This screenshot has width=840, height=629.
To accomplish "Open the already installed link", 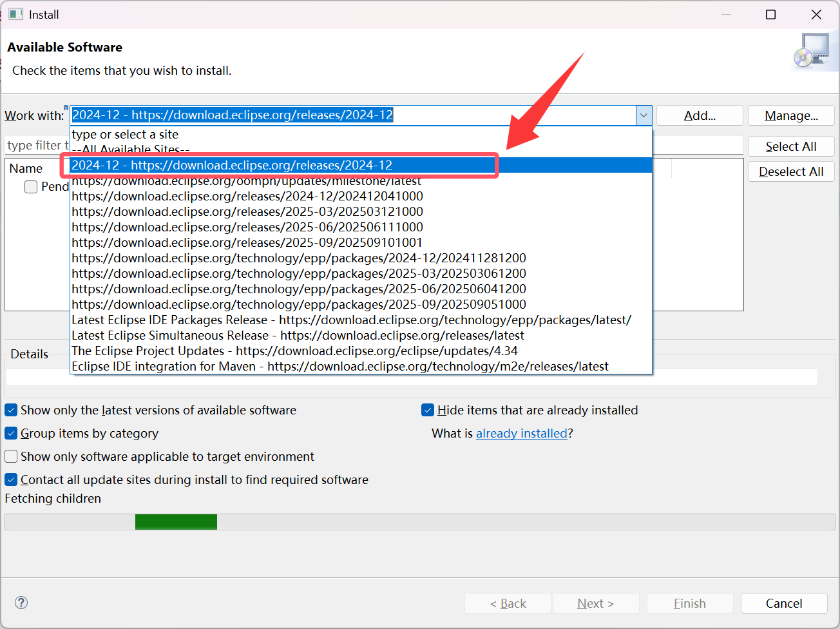I will click(x=522, y=433).
